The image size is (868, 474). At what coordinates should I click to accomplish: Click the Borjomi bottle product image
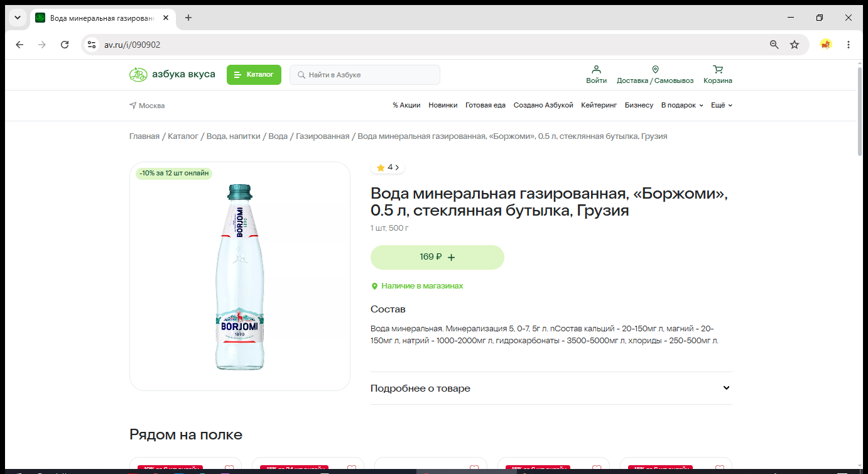pyautogui.click(x=240, y=277)
